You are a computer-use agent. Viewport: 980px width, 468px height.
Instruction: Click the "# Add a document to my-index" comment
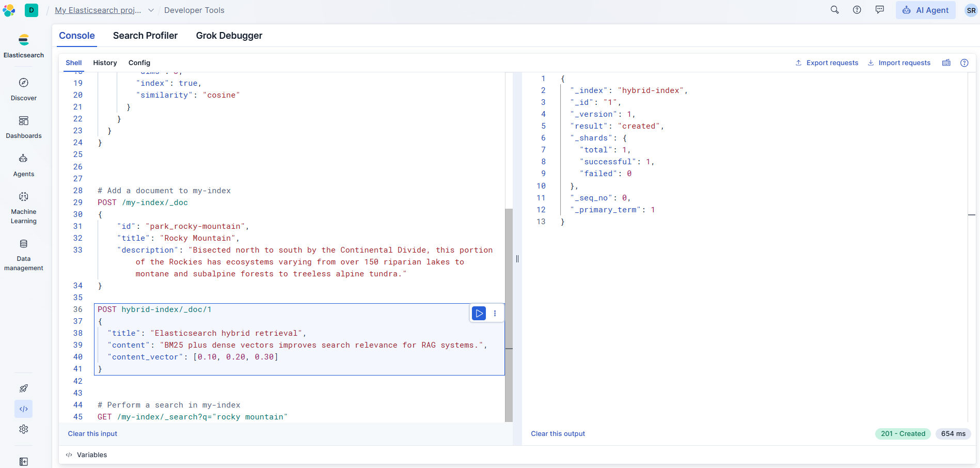(x=164, y=191)
